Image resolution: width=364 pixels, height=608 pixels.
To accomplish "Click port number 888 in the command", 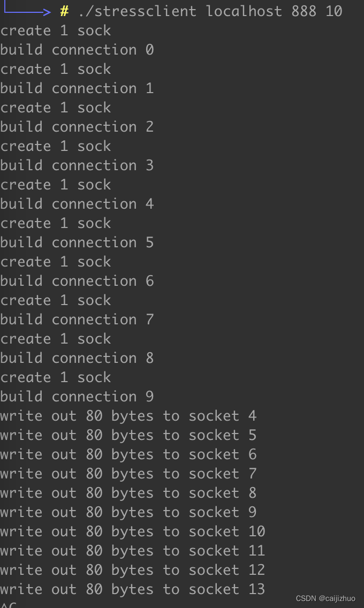I will click(304, 11).
